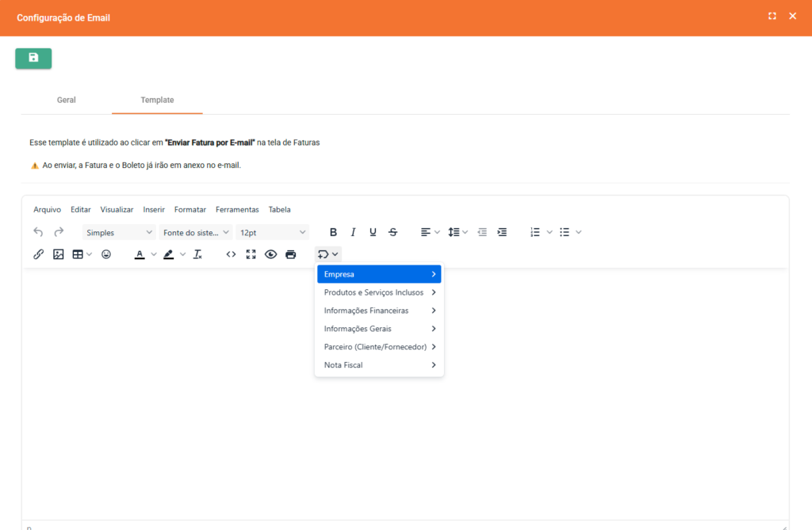The image size is (812, 530).
Task: Toggle strikethrough formatting
Action: 393,232
